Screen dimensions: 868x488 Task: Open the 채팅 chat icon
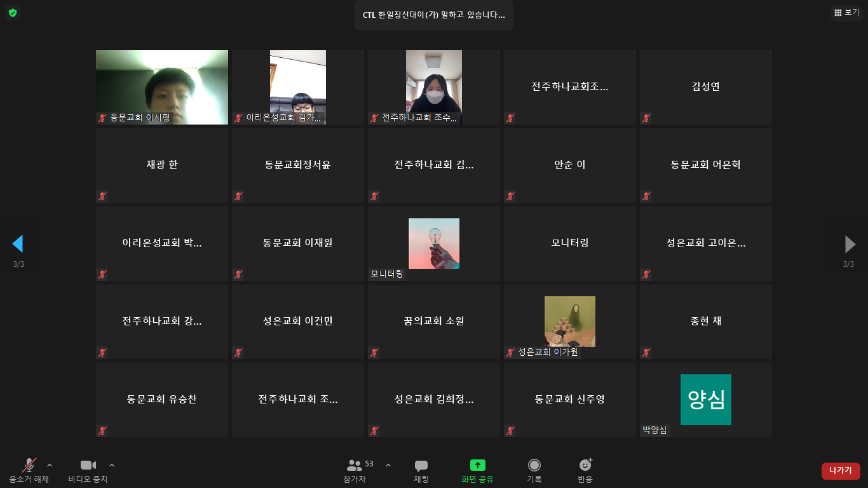pyautogui.click(x=421, y=466)
